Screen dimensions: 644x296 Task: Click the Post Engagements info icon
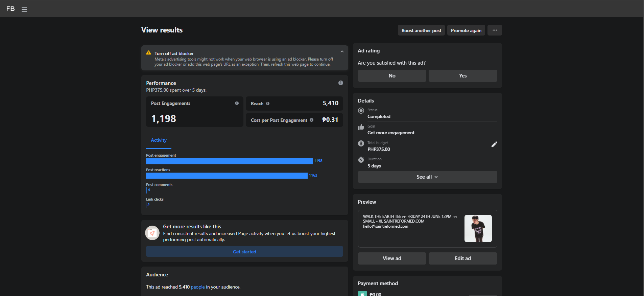click(x=237, y=103)
